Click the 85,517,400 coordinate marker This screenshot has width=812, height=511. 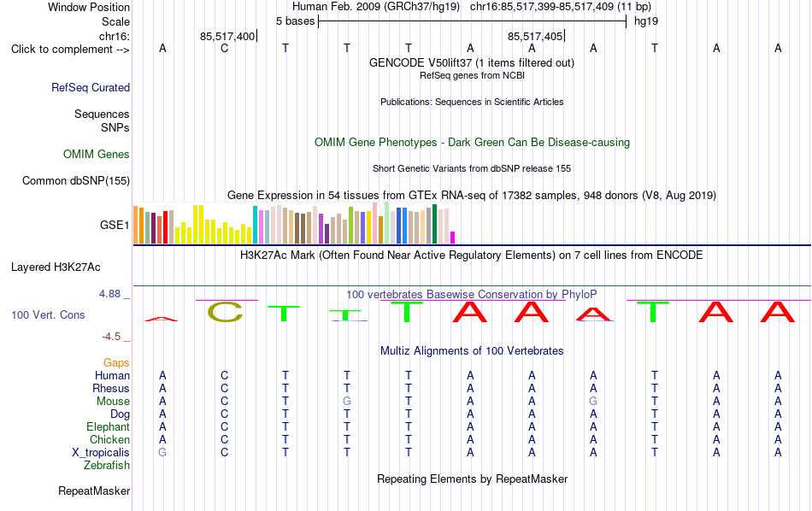(227, 36)
